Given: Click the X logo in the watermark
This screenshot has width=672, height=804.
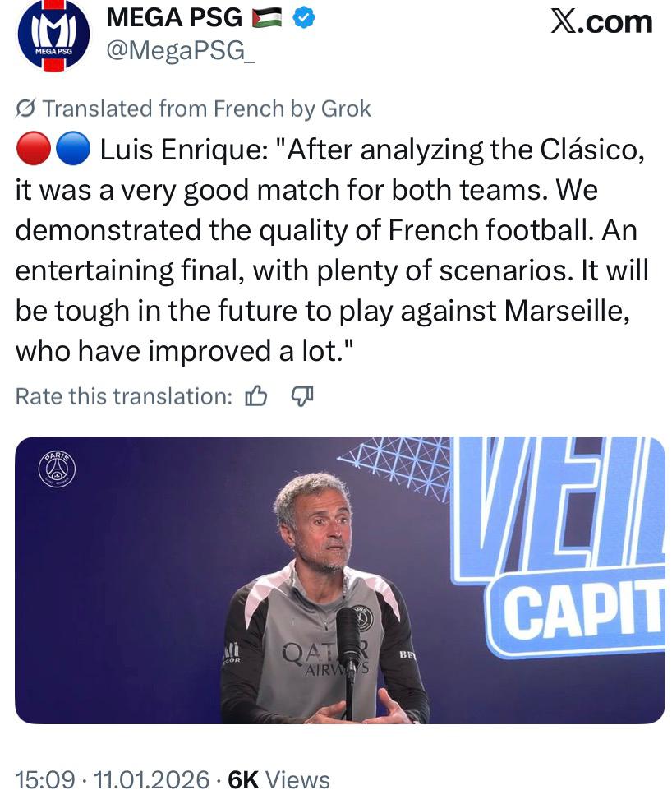Looking at the screenshot, I should (564, 21).
